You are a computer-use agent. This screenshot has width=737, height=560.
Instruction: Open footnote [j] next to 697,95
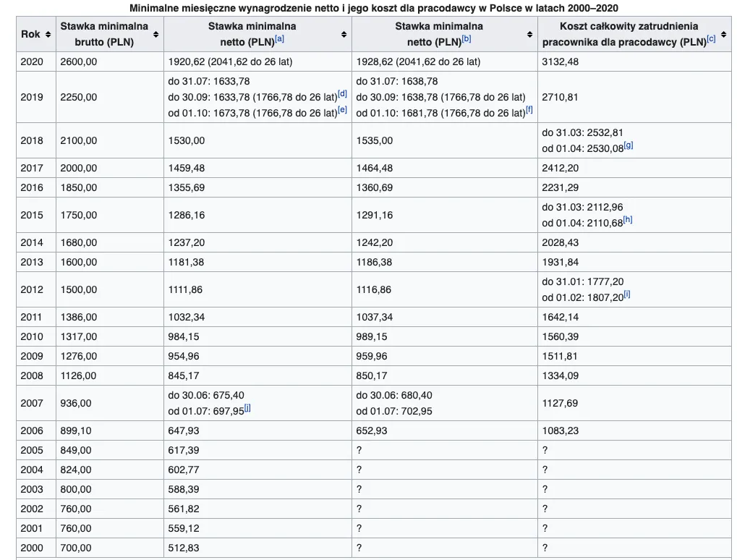(x=247, y=407)
